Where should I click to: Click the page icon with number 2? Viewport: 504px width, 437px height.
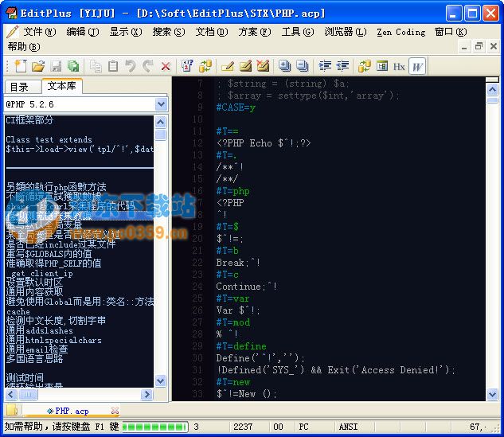187,66
